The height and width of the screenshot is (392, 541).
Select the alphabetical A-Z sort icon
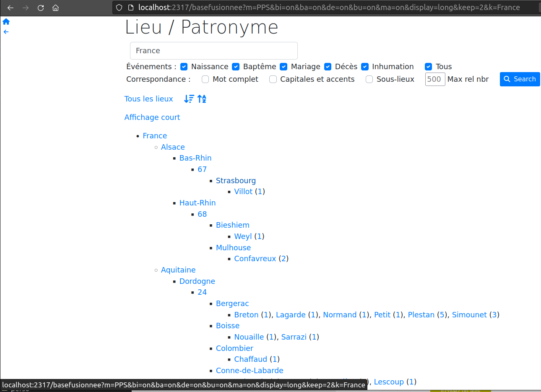tap(202, 99)
